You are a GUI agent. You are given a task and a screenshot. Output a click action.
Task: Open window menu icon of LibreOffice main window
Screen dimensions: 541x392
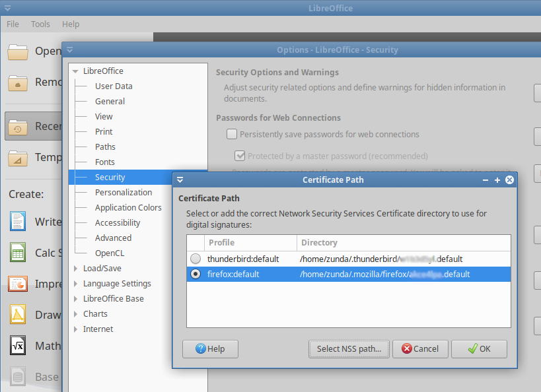point(7,8)
